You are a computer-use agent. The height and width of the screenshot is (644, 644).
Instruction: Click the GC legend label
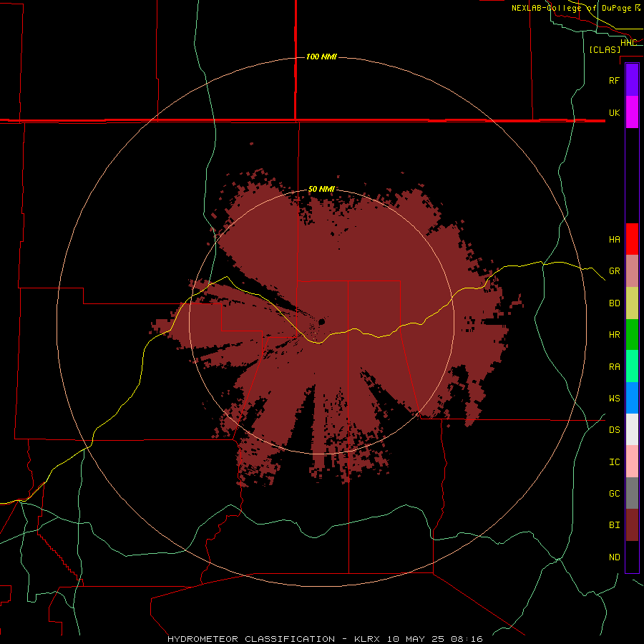(x=614, y=494)
